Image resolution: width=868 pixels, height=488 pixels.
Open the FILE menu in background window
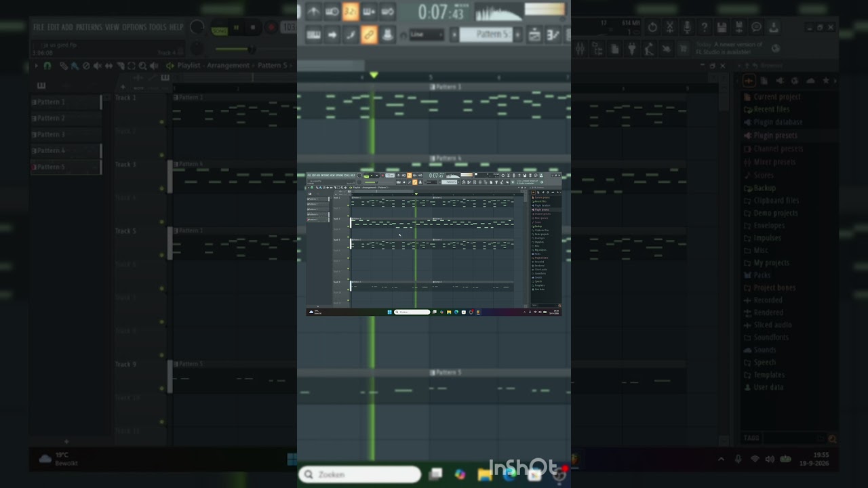pyautogui.click(x=39, y=27)
